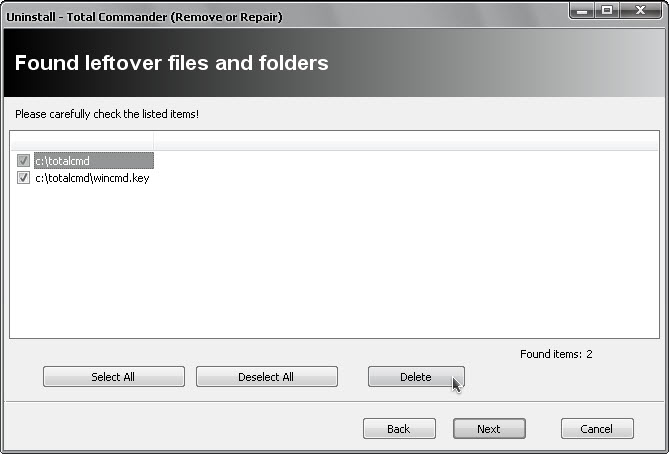Screen dimensions: 669x454
Task: Click the 'Found leftover files and folders' heading
Action: click(171, 63)
